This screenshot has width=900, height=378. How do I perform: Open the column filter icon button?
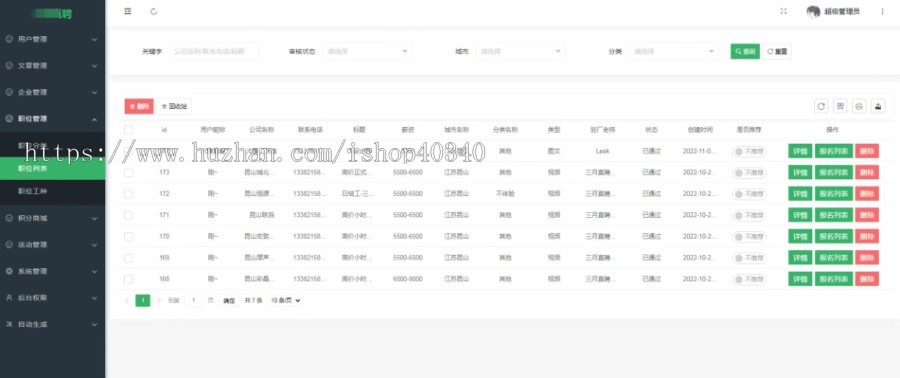(840, 106)
